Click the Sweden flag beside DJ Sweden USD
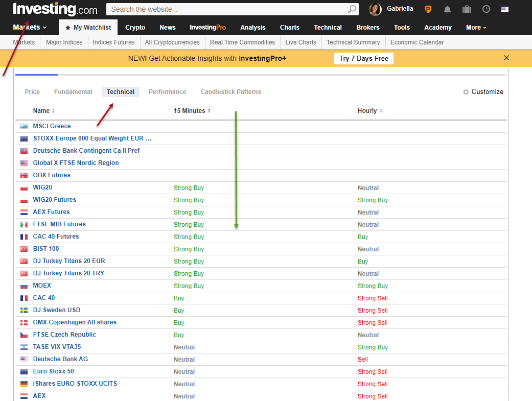This screenshot has width=532, height=401. (x=24, y=310)
